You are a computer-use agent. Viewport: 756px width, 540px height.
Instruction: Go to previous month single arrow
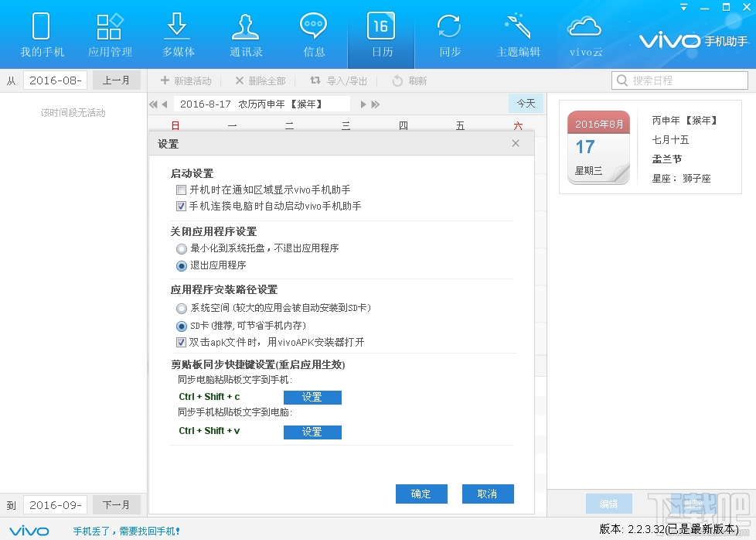click(x=165, y=104)
